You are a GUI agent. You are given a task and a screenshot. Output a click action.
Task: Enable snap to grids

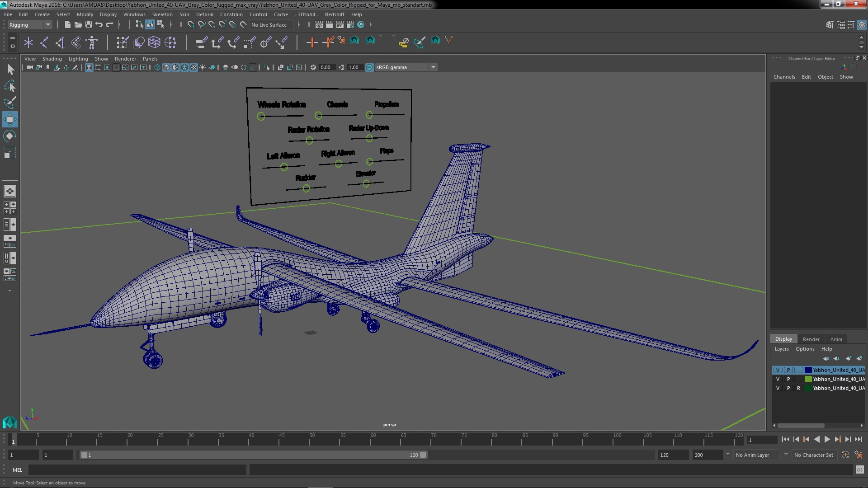click(191, 24)
